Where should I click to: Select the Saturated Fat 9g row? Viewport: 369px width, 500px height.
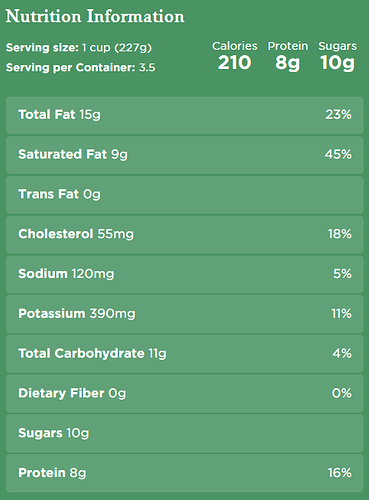coord(185,155)
